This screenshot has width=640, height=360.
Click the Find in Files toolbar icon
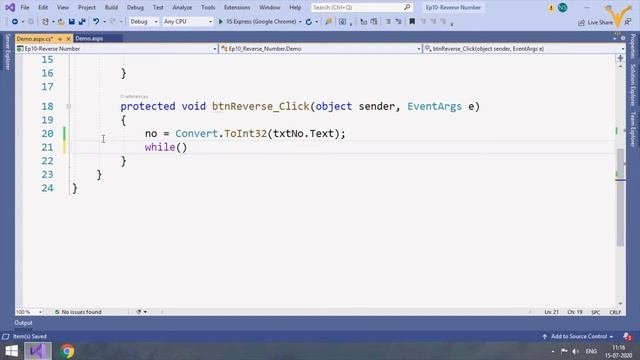329,22
